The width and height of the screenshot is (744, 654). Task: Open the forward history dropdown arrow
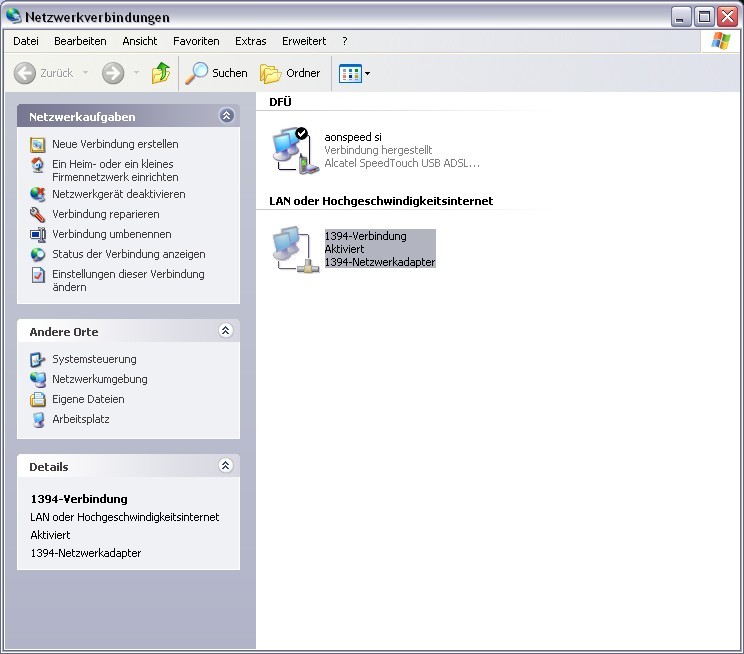(136, 73)
